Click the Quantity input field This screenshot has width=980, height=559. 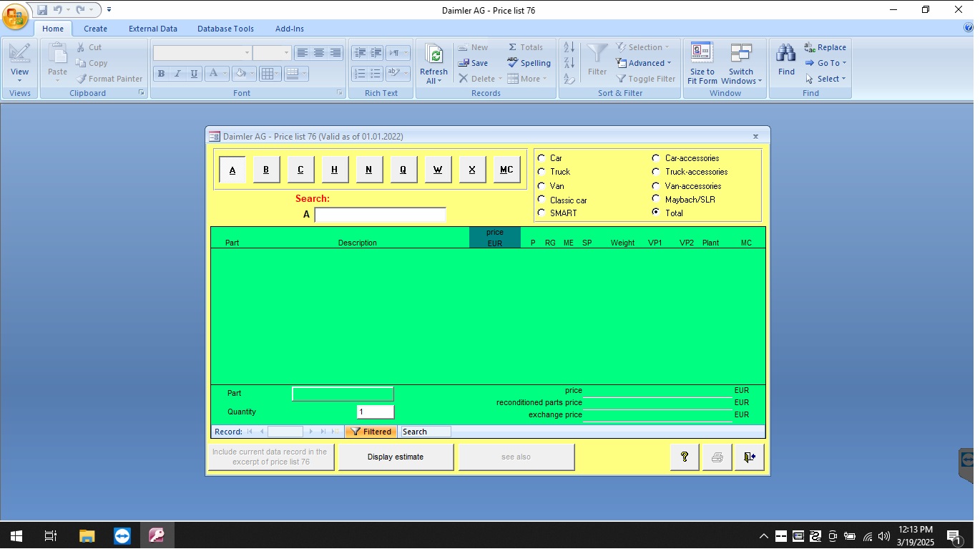(376, 412)
